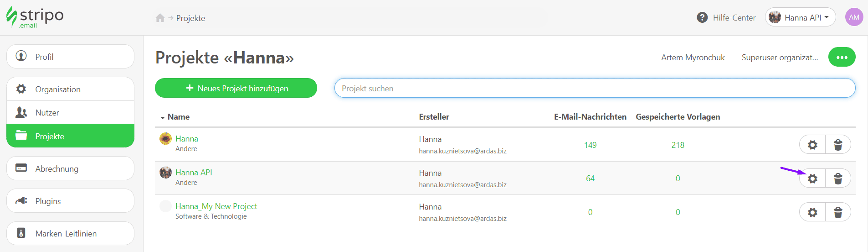Viewport: 868px width, 252px height.
Task: Click the Hanna_My New Project empty avatar
Action: tap(165, 206)
